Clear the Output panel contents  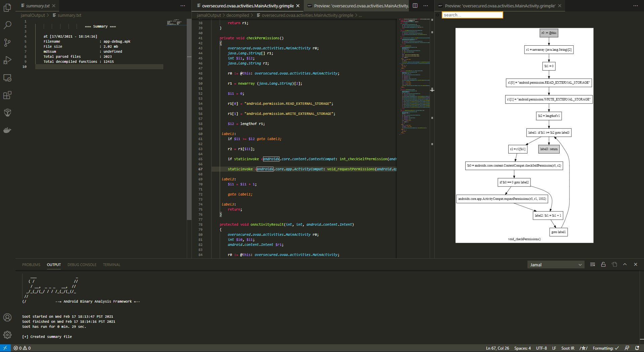point(593,265)
